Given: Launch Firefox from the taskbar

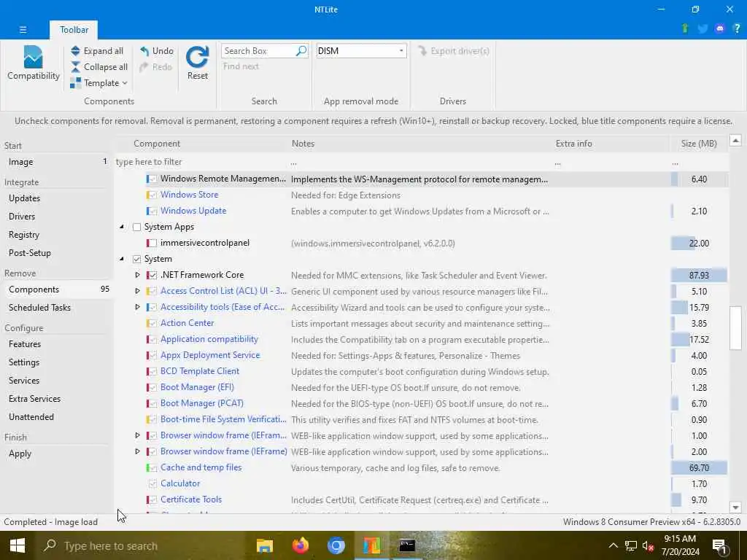Looking at the screenshot, I should [x=300, y=545].
